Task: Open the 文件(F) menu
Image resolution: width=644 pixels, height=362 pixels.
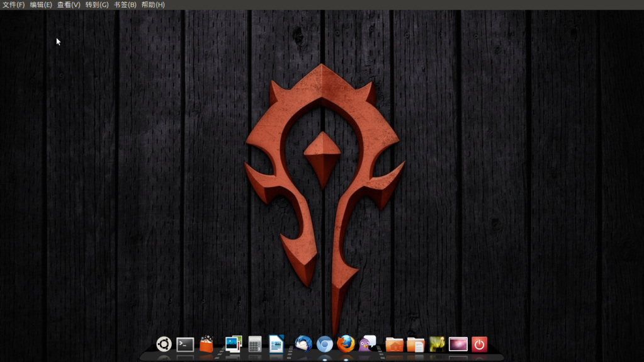Action: click(14, 4)
